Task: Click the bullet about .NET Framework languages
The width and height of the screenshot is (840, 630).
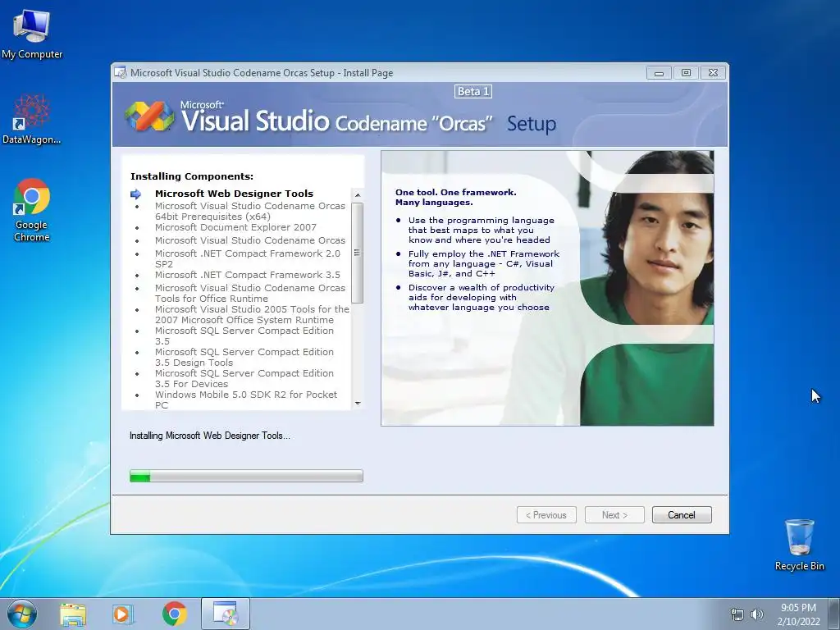Action: 484,263
